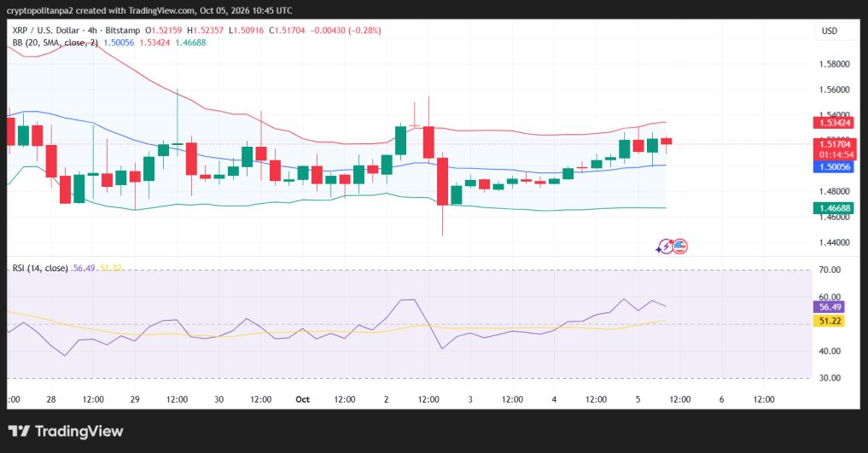868x453 pixels.
Task: Click the 1.58000 price axis label
Action: (834, 64)
